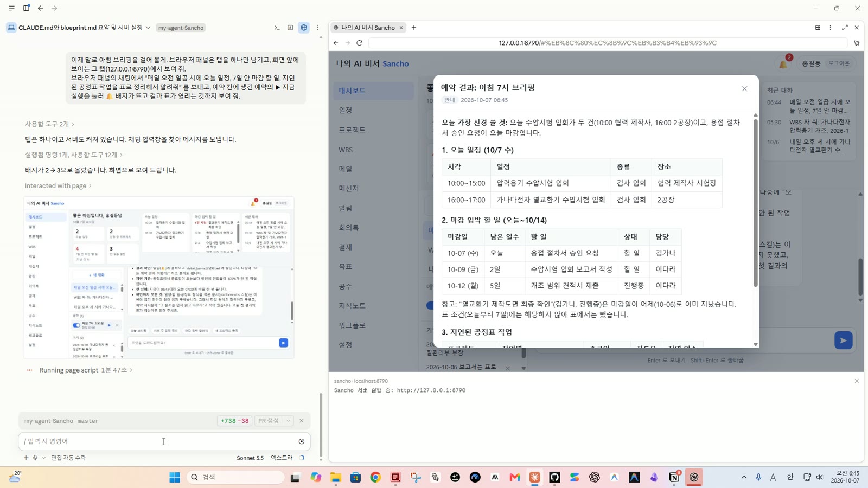Reload the browser page

(359, 43)
